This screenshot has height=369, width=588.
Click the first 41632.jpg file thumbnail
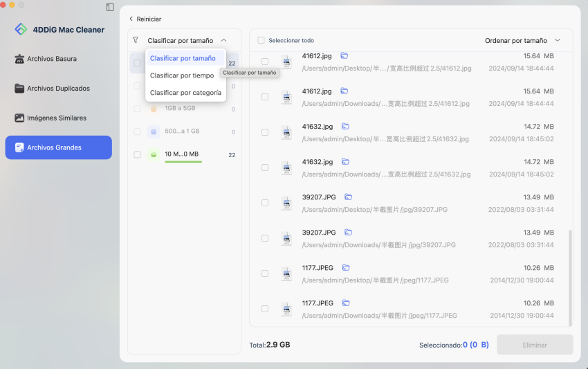[286, 133]
